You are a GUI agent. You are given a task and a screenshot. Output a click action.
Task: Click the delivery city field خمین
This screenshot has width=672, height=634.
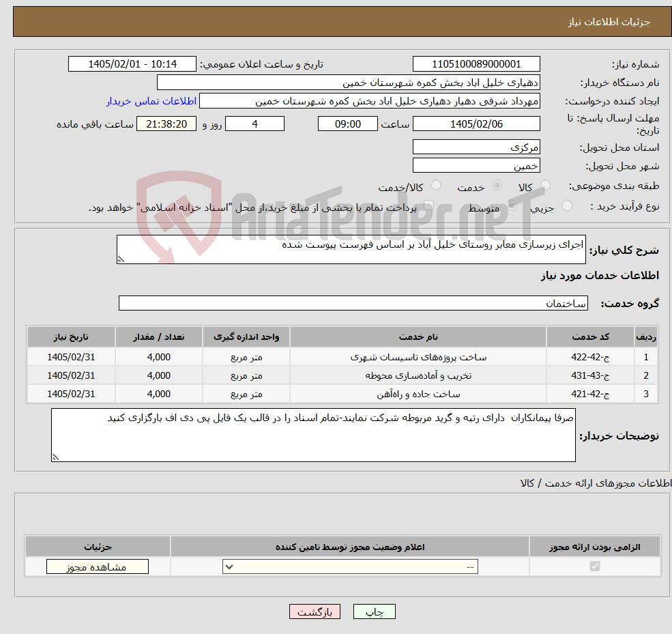pyautogui.click(x=476, y=165)
